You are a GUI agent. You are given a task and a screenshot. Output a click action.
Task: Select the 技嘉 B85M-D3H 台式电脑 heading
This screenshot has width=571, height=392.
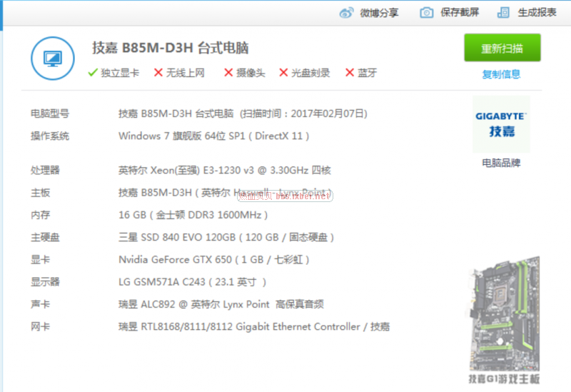pyautogui.click(x=170, y=49)
